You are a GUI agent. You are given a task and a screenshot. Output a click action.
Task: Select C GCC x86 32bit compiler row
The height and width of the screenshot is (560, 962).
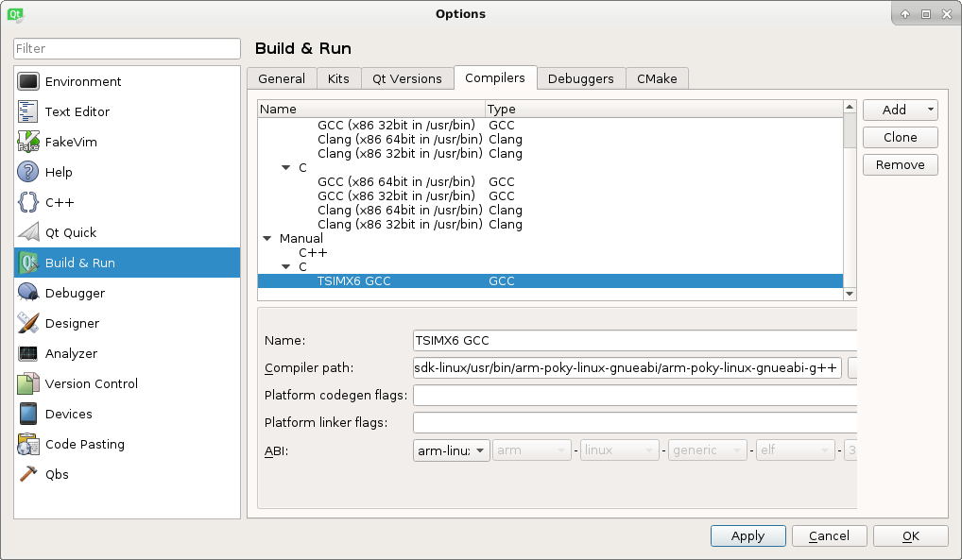(x=550, y=195)
